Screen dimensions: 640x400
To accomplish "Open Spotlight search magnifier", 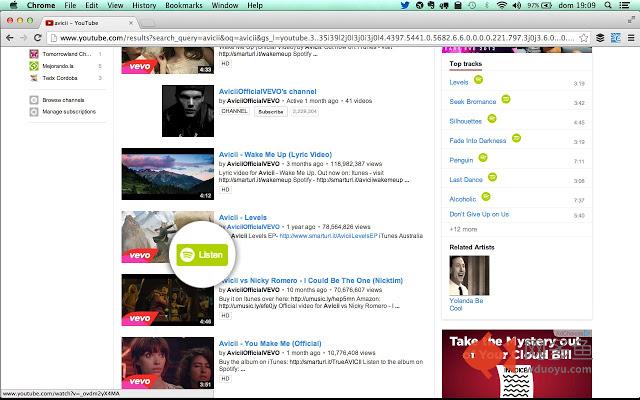I will pos(608,5).
